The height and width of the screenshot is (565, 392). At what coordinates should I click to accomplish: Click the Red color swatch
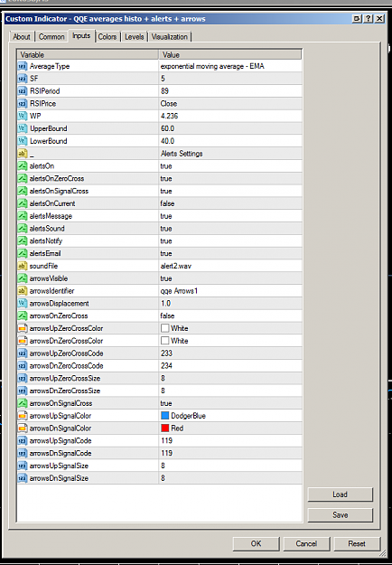pos(165,428)
